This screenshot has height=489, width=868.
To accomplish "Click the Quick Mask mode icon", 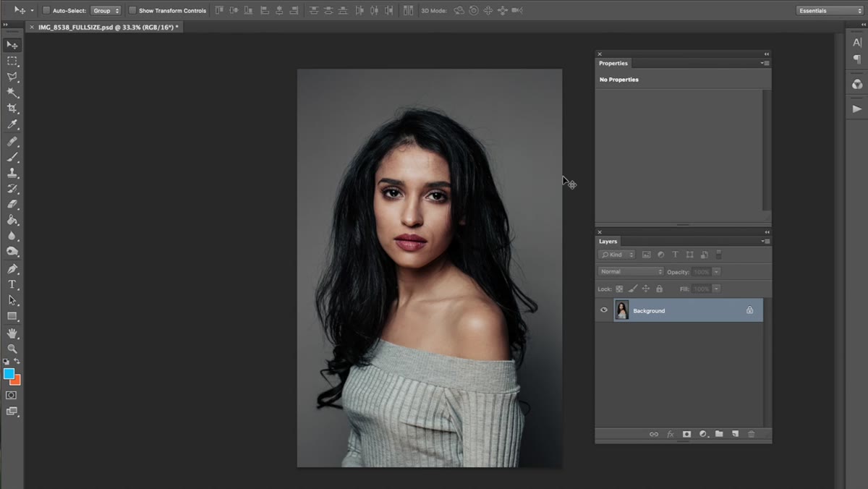I will 12,396.
